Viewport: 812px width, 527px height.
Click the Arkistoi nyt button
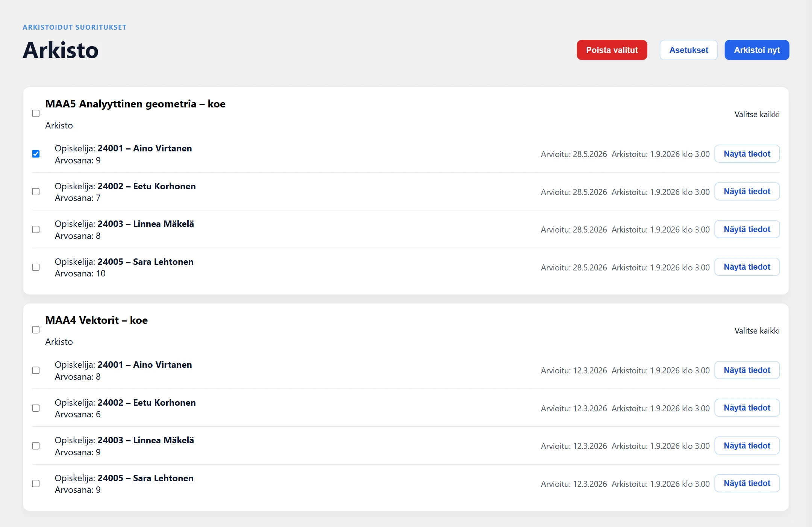point(757,50)
